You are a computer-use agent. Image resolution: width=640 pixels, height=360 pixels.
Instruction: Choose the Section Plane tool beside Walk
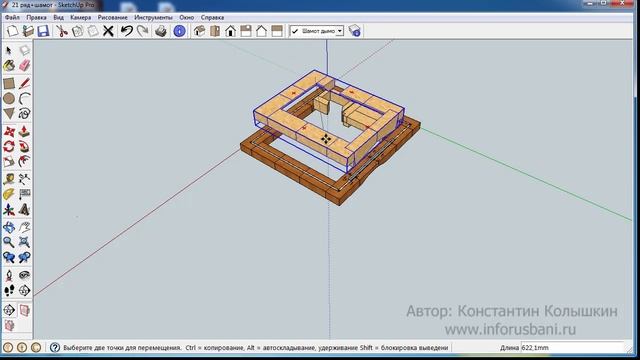[24, 291]
